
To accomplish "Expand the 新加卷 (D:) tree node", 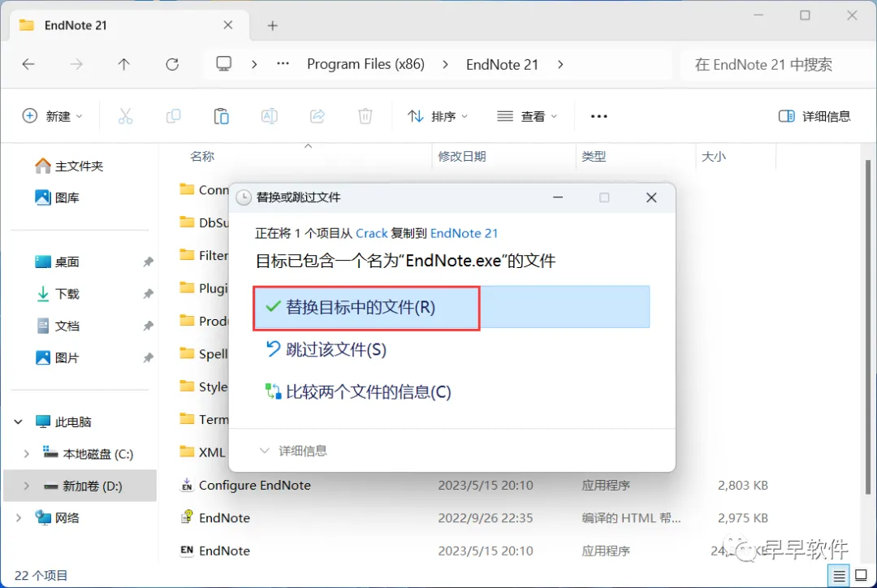I will pos(26,486).
